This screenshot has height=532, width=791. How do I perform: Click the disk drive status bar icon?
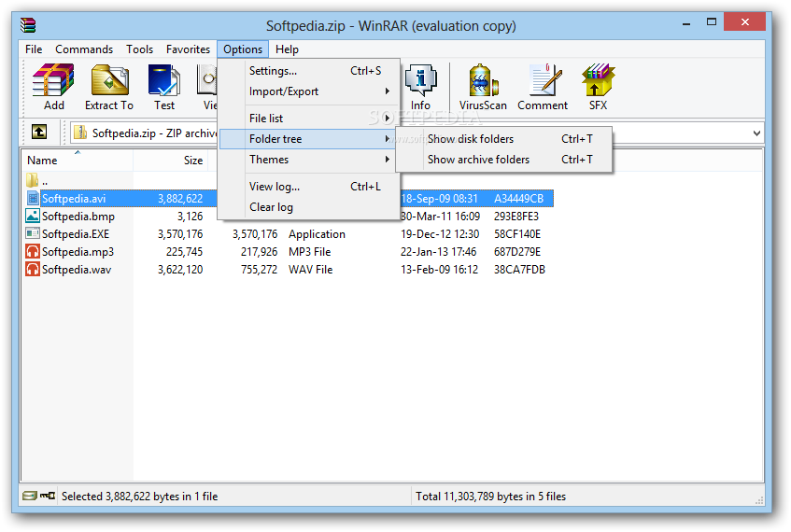[30, 496]
